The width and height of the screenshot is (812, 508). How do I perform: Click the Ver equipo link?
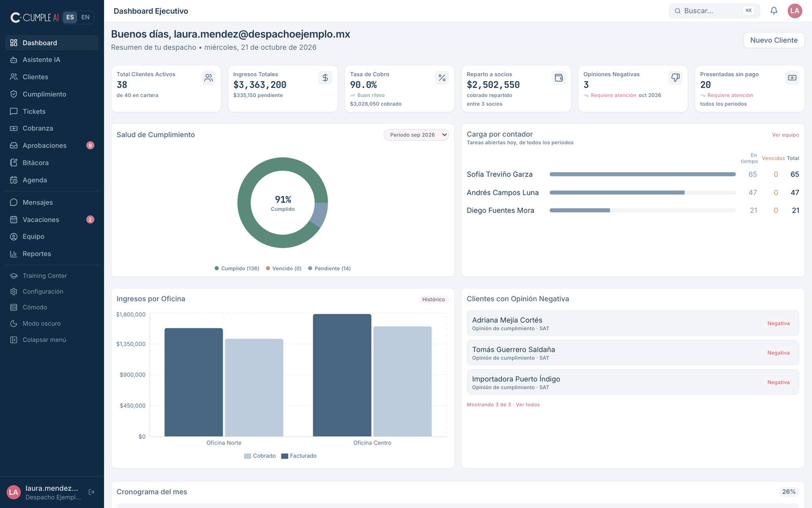[x=785, y=135]
